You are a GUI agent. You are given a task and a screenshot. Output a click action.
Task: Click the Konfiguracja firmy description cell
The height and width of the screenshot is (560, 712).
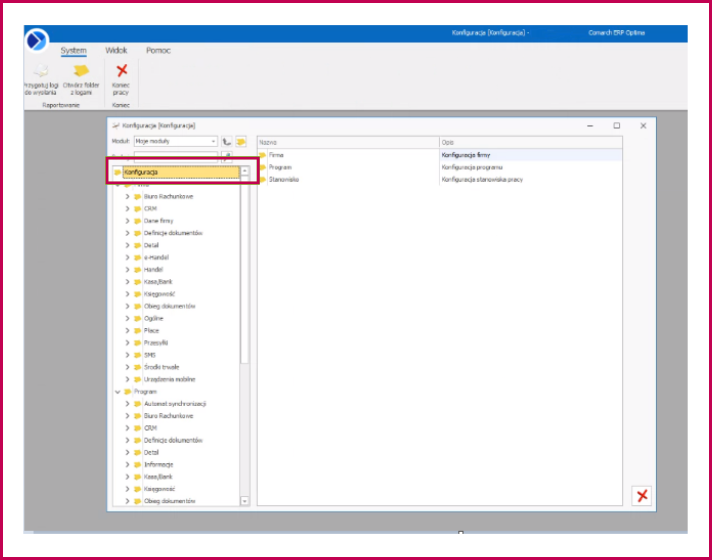(x=531, y=155)
